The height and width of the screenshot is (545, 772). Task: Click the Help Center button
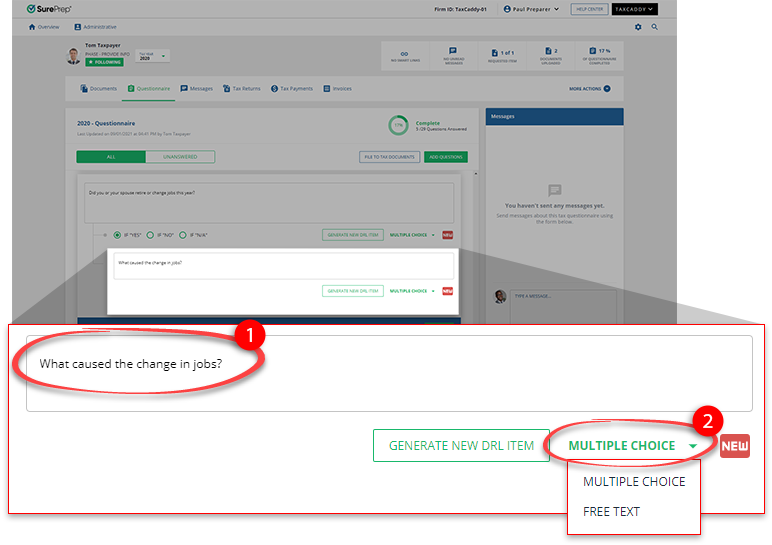(589, 9)
